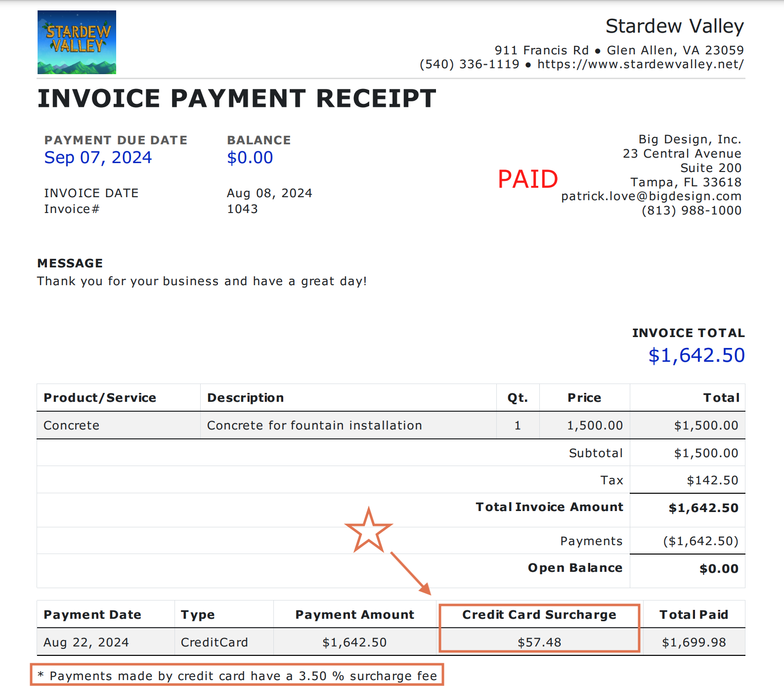Click the Payment Amount column header
The image size is (784, 686).
[x=354, y=615]
